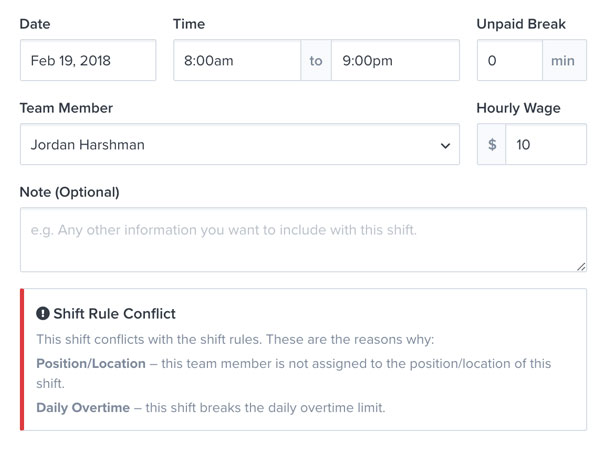Focus the optional Note text area

[303, 240]
